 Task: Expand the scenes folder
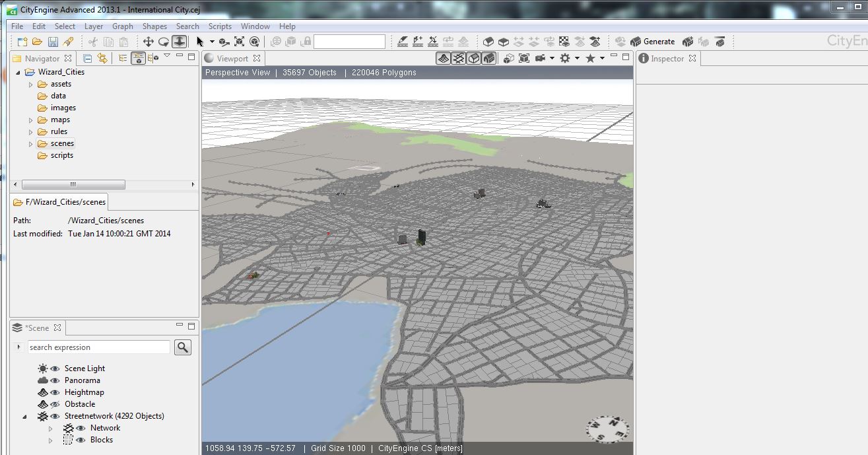[x=30, y=144]
